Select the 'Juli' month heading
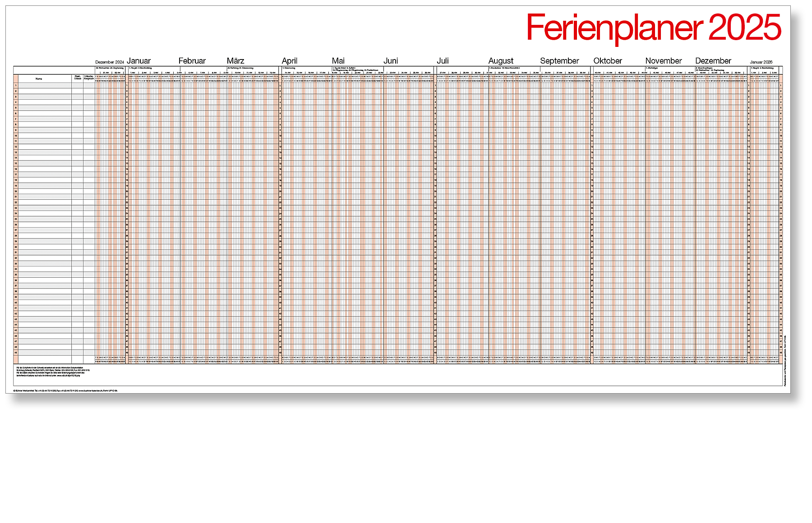812x523 pixels. [x=443, y=61]
